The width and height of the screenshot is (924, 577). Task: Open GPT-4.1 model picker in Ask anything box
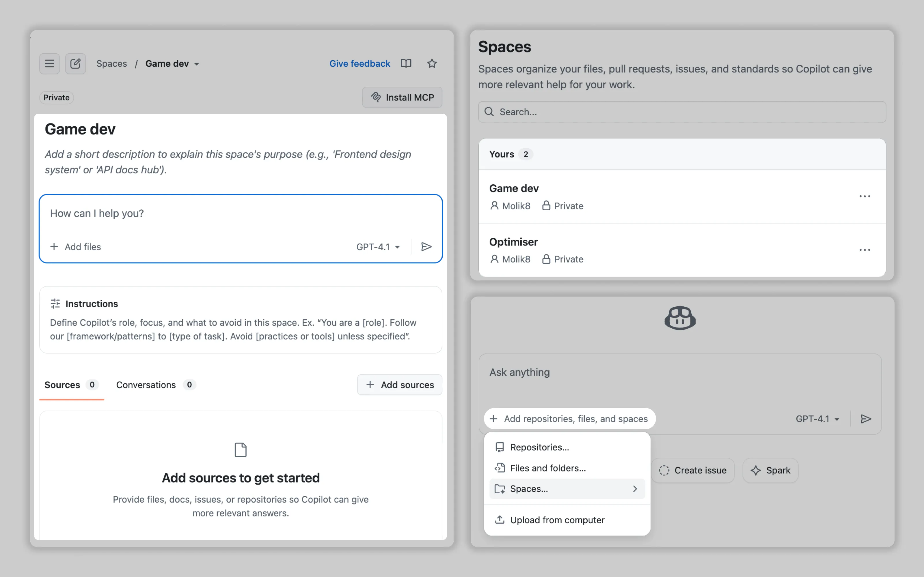(x=817, y=419)
